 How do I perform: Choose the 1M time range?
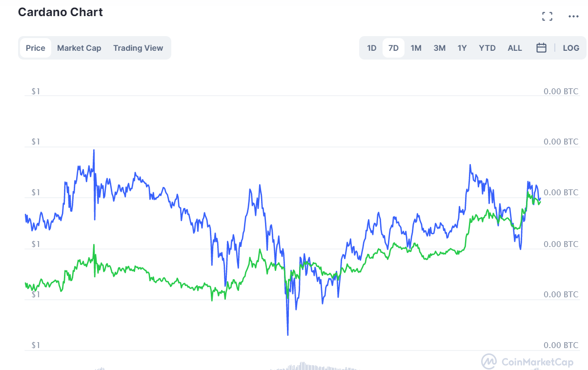click(x=416, y=48)
